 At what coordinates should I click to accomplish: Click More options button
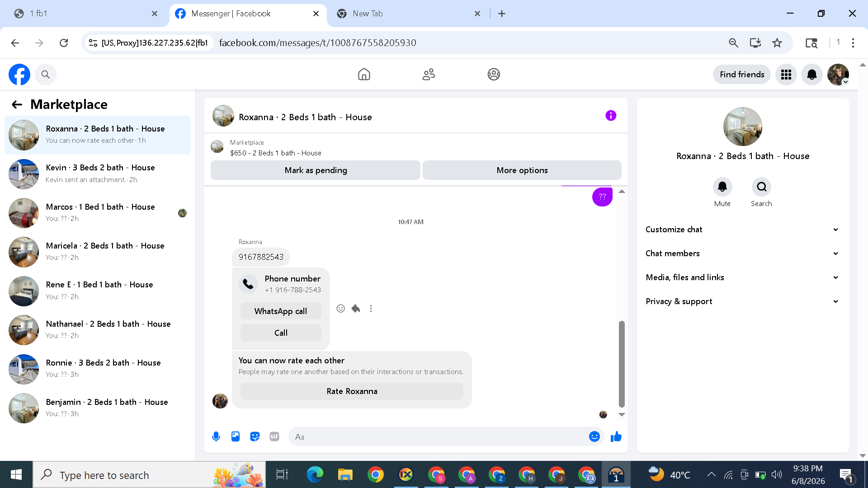click(522, 170)
